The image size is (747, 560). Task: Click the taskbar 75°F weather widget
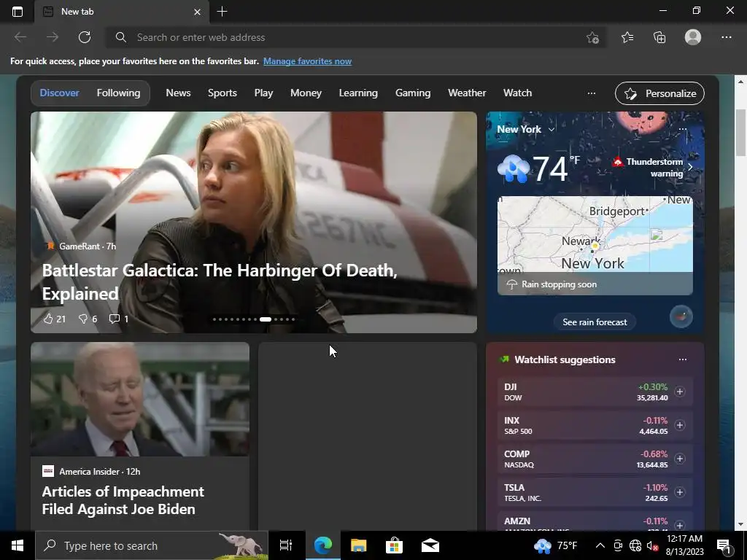pos(555,545)
